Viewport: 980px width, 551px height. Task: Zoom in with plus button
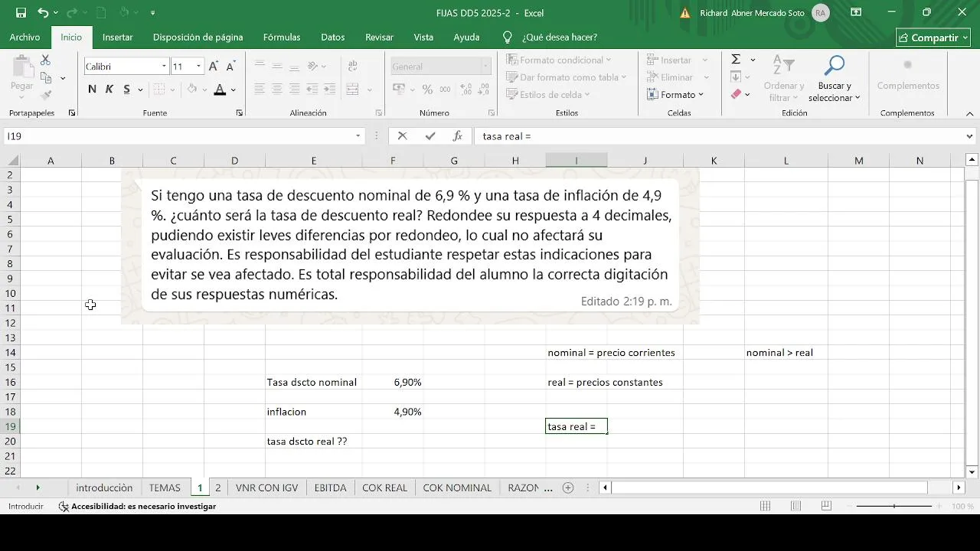pos(938,507)
